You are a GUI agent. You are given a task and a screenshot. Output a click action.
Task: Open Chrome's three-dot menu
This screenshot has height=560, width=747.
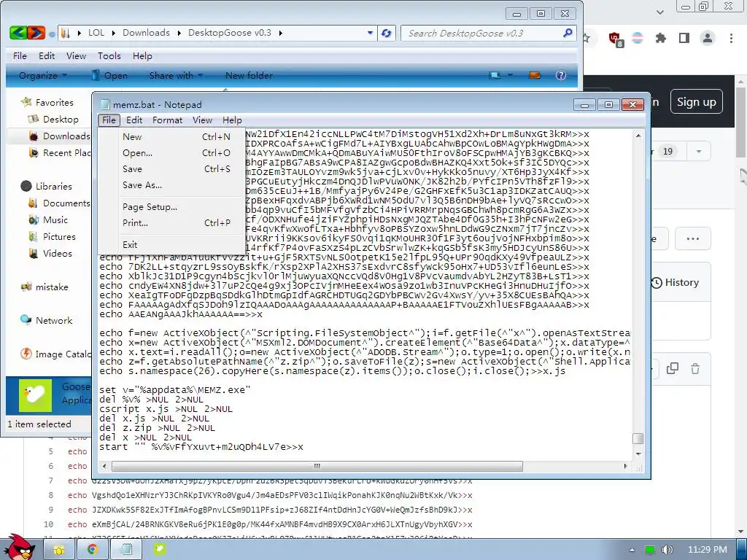(731, 38)
